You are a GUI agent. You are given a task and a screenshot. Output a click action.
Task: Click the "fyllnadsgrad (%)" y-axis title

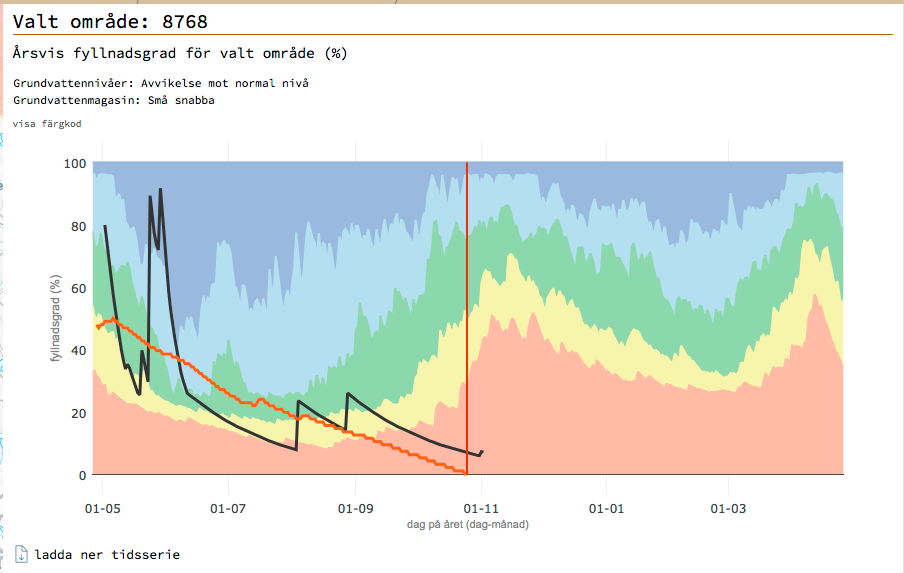click(x=57, y=319)
